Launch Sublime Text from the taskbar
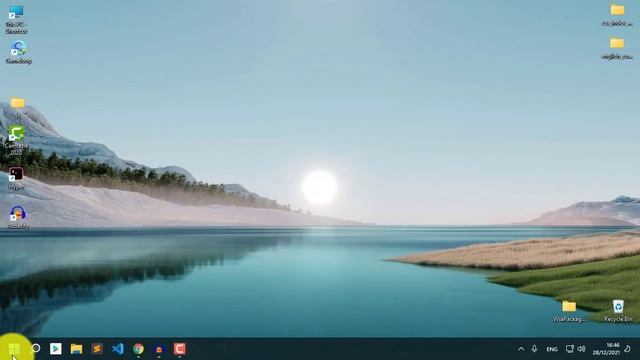Screen dimensions: 640x360 coord(97,349)
